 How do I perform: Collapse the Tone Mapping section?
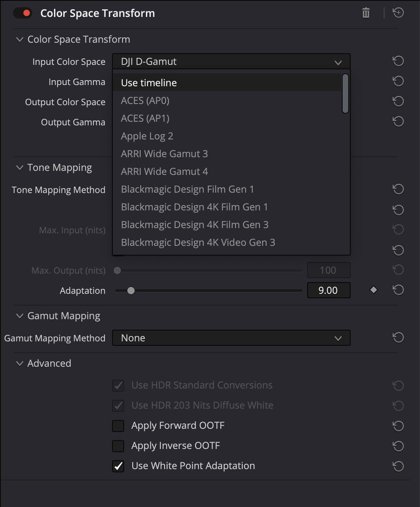(x=19, y=168)
